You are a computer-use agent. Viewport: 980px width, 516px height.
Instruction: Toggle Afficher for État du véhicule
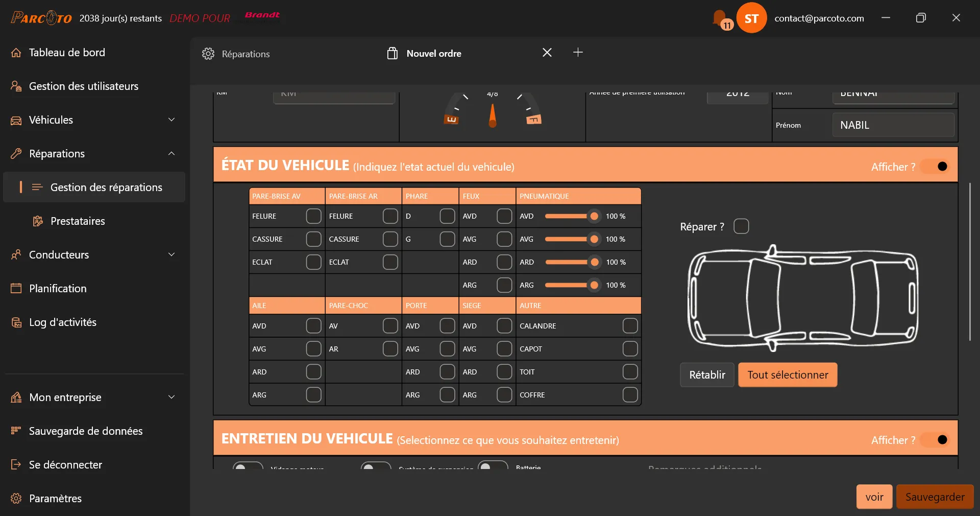click(x=935, y=167)
